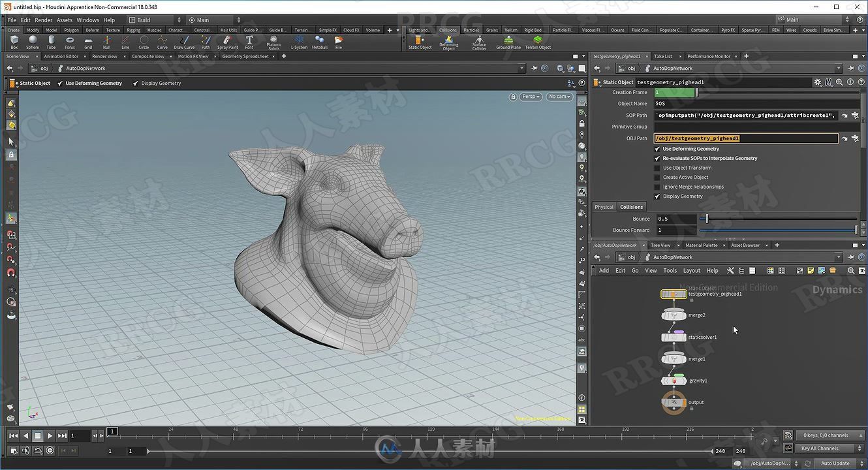The image size is (868, 470).
Task: Toggle Use Deforming Geometry in viewport toolbar
Action: tap(89, 83)
